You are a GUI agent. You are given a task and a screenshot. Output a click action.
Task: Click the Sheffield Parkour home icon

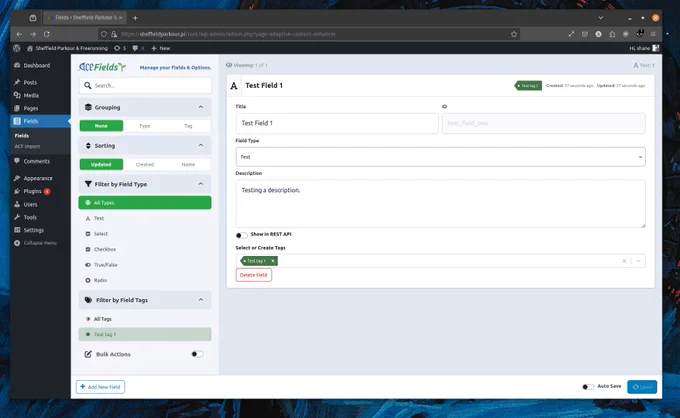(30, 48)
